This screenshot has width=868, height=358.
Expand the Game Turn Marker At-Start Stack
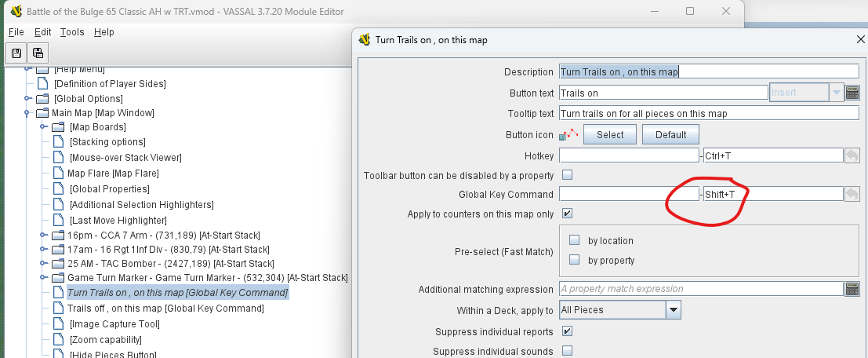coord(42,277)
